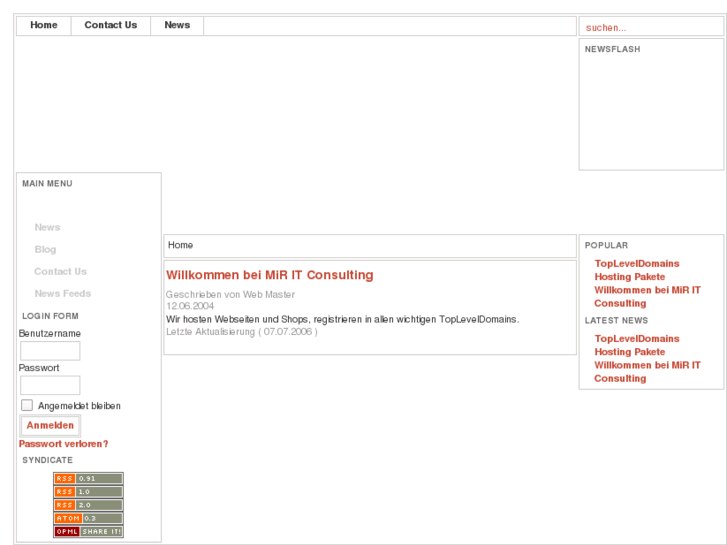Click the text Geschrieben von Web Master
Image resolution: width=727 pixels, height=545 pixels.
point(230,295)
